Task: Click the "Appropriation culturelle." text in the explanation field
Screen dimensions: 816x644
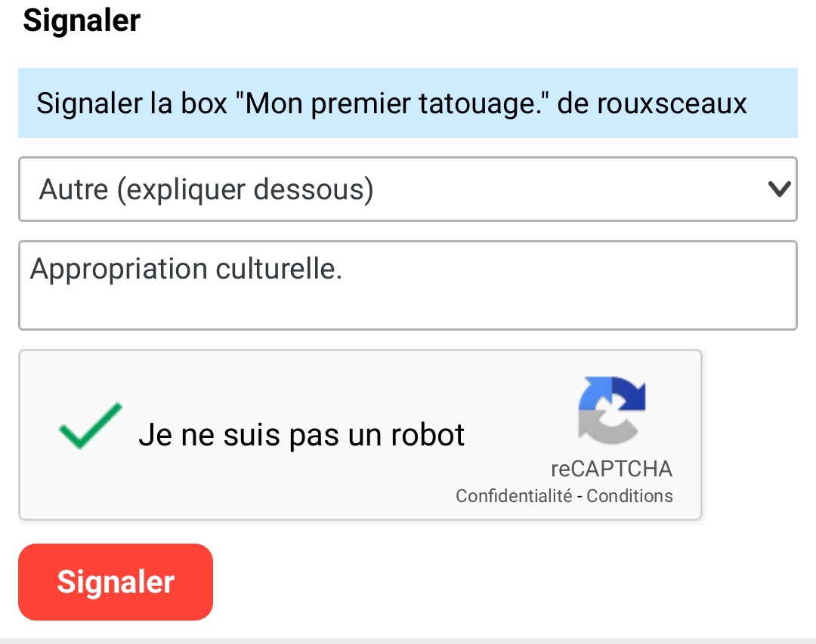Action: [x=186, y=270]
